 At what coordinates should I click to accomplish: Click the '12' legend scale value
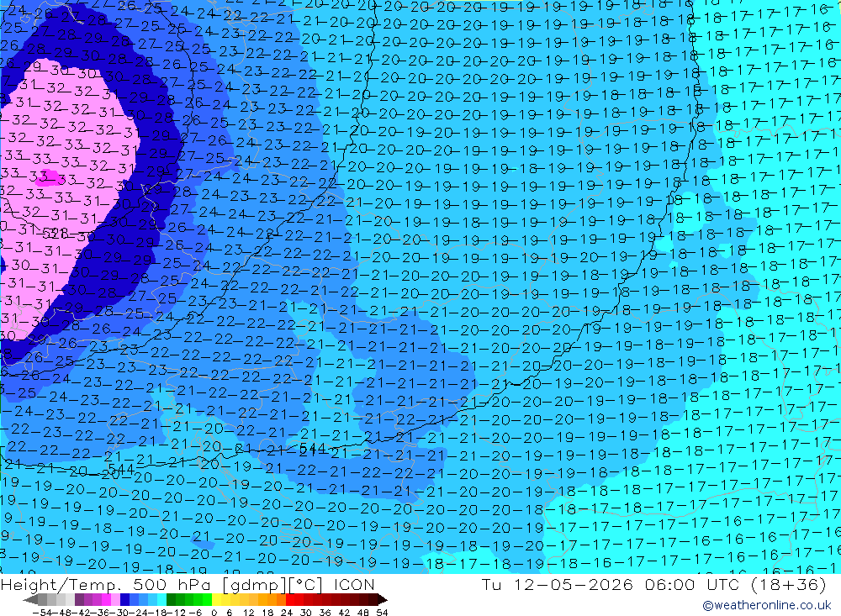(249, 613)
